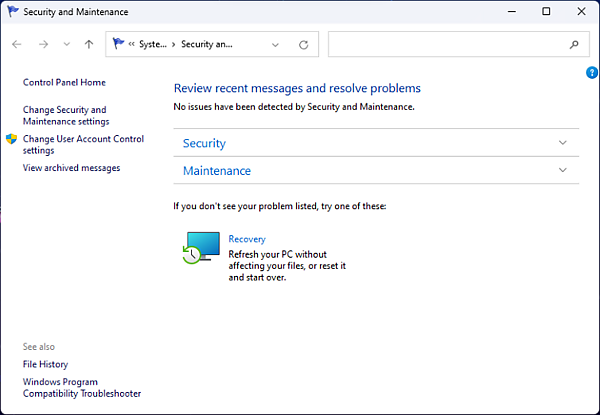Open help with the blue question mark

click(x=591, y=73)
